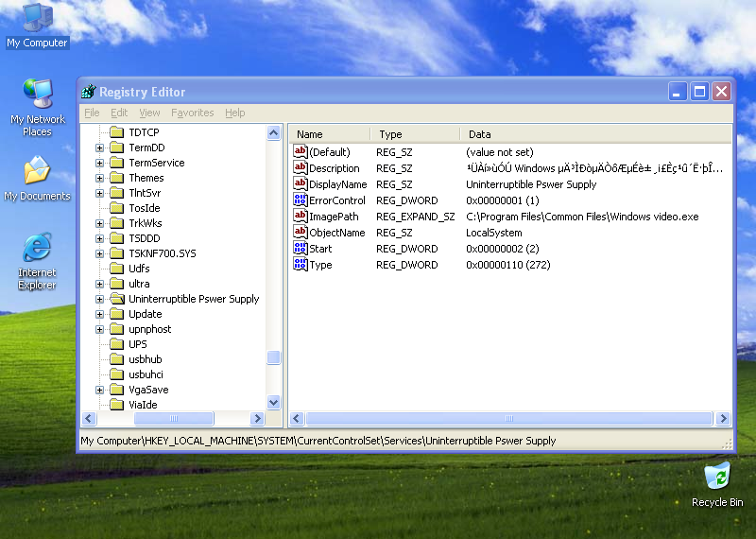
Task: Select the usbhub folder icon
Action: (x=116, y=359)
